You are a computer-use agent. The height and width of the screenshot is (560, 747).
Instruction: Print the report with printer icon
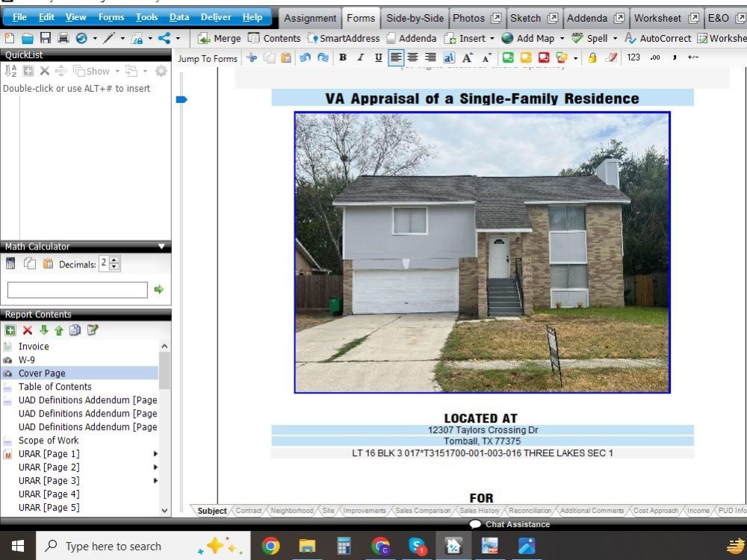click(63, 38)
